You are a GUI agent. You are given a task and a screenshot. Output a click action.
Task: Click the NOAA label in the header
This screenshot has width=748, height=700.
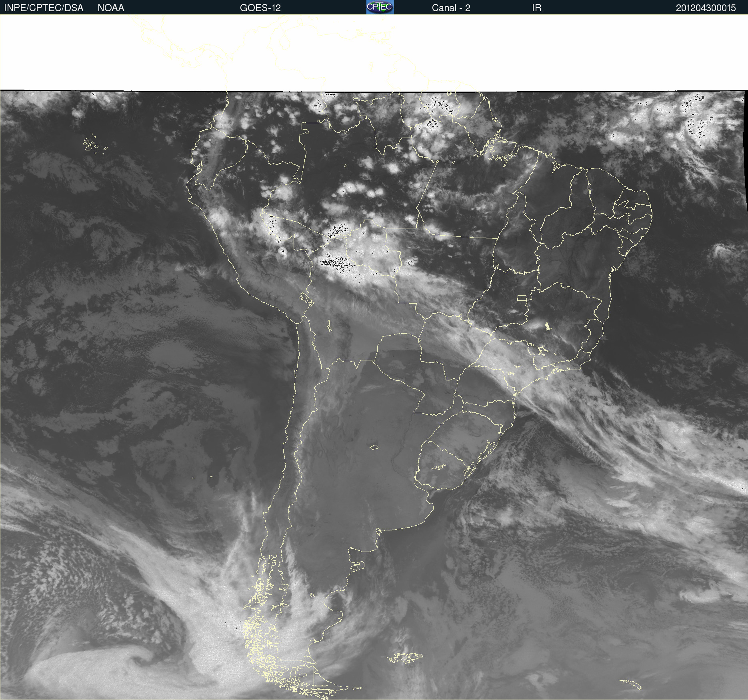111,8
